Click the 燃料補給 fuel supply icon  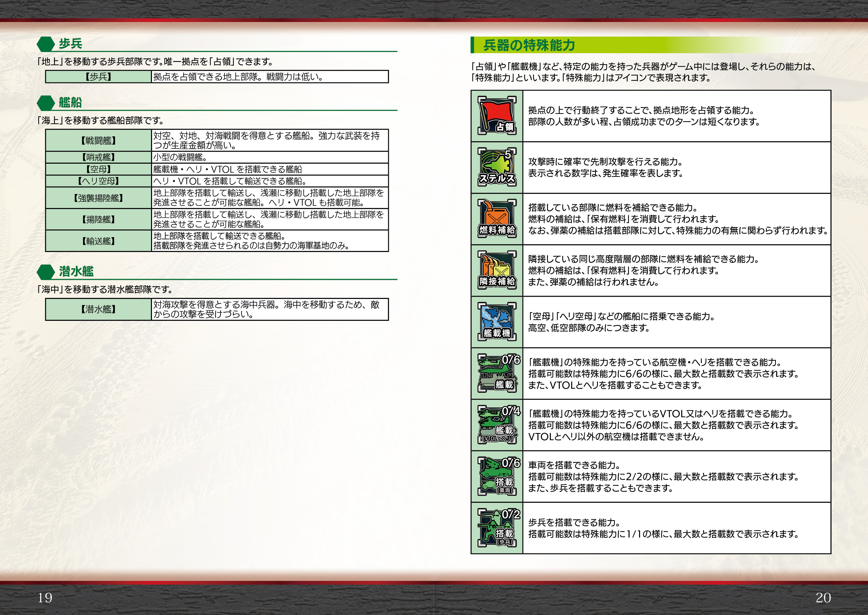pos(497,219)
